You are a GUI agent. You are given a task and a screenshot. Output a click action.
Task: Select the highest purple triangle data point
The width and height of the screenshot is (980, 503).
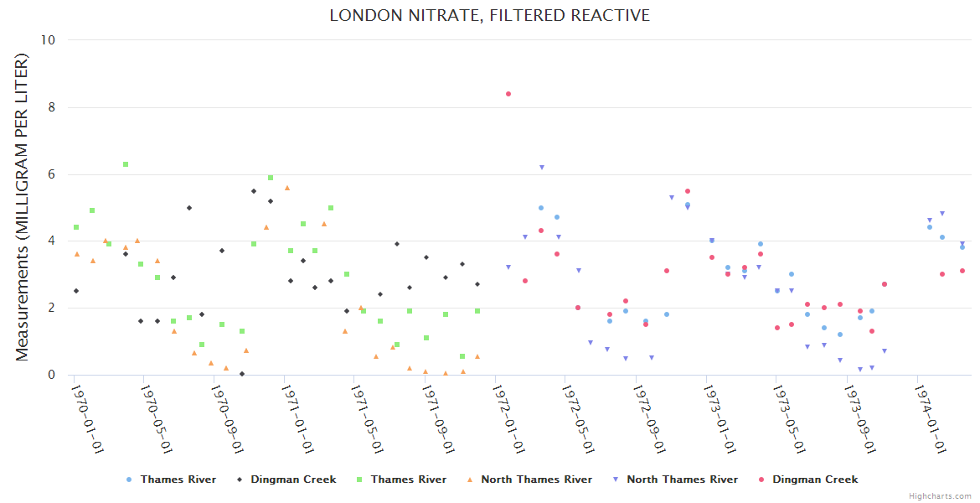point(542,168)
